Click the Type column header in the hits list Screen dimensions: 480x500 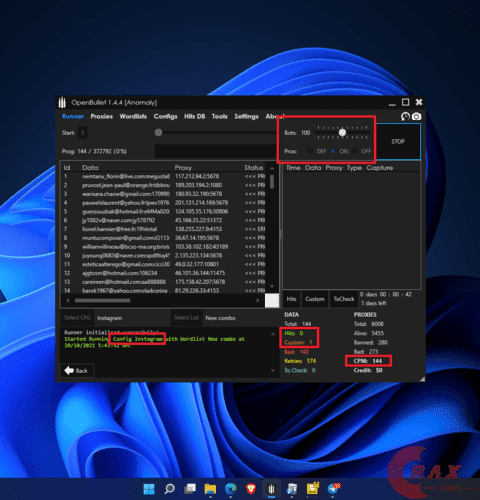tap(354, 168)
